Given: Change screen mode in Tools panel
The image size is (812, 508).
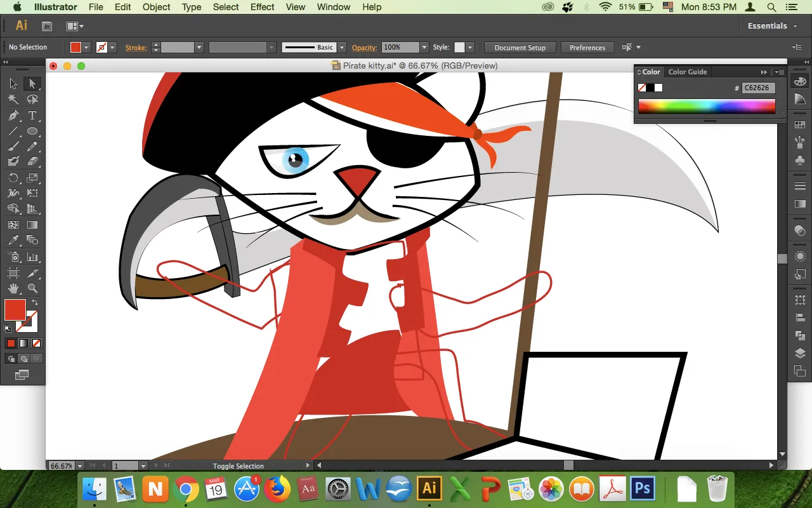Looking at the screenshot, I should [22, 375].
